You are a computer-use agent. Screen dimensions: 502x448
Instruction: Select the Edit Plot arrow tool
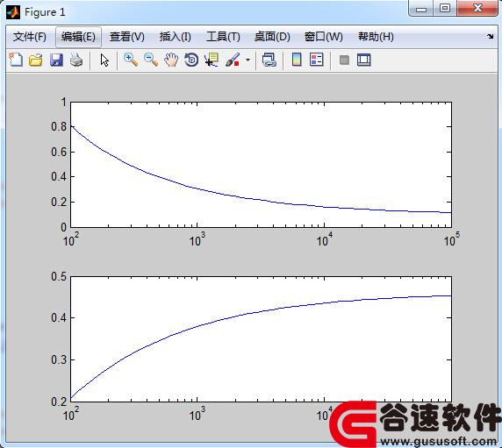point(104,60)
